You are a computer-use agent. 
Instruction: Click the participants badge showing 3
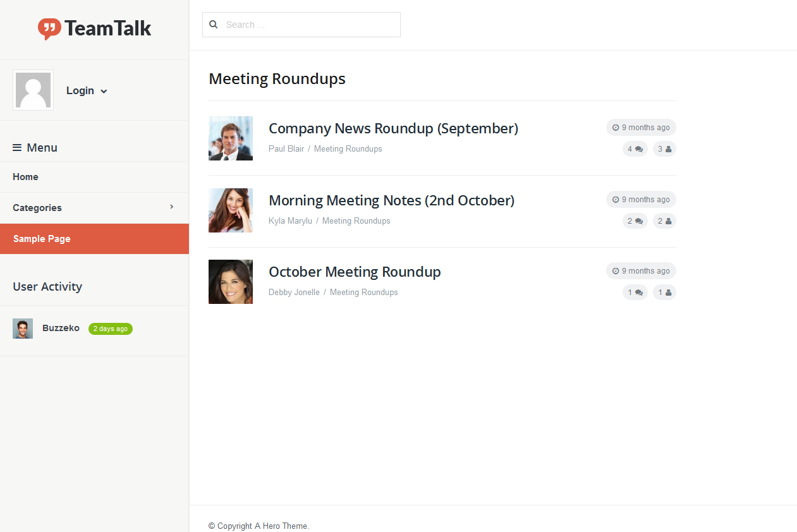[x=664, y=149]
